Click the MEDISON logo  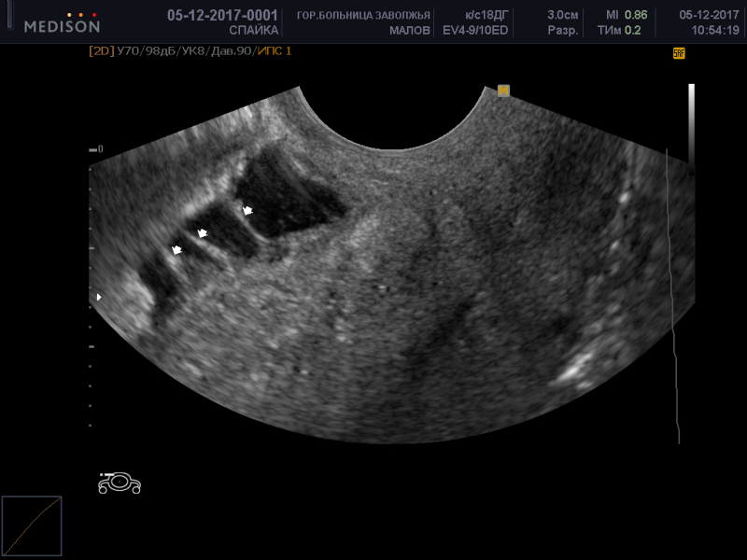click(x=62, y=22)
